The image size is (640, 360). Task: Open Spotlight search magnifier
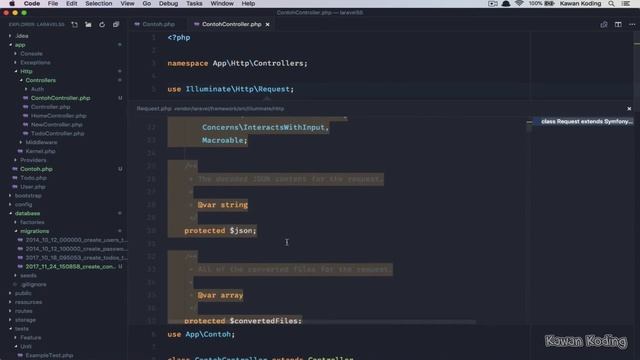[x=611, y=4]
